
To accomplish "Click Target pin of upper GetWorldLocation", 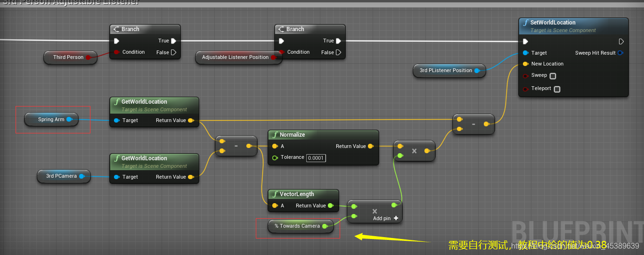I will click(x=116, y=120).
